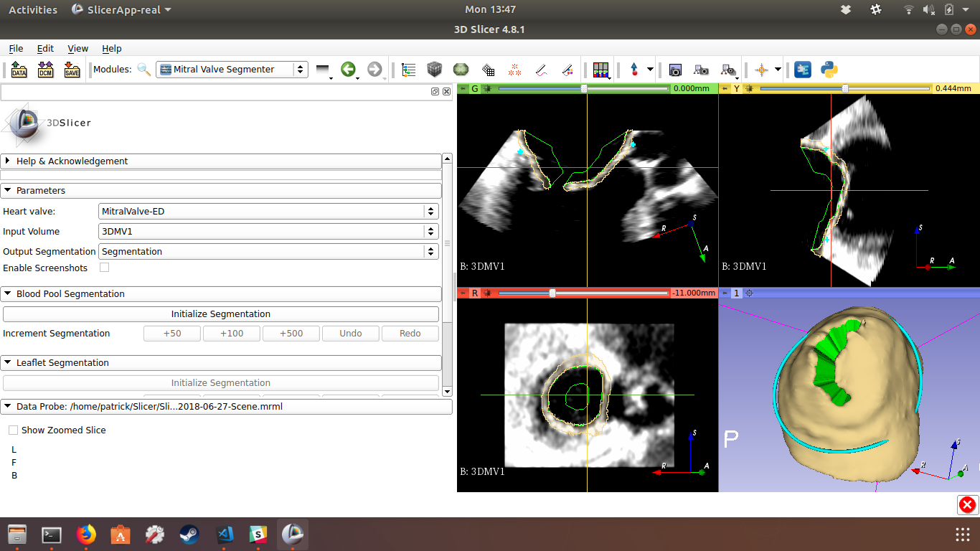Open the Volume Rendering cube icon
This screenshot has height=551, width=980.
[434, 70]
